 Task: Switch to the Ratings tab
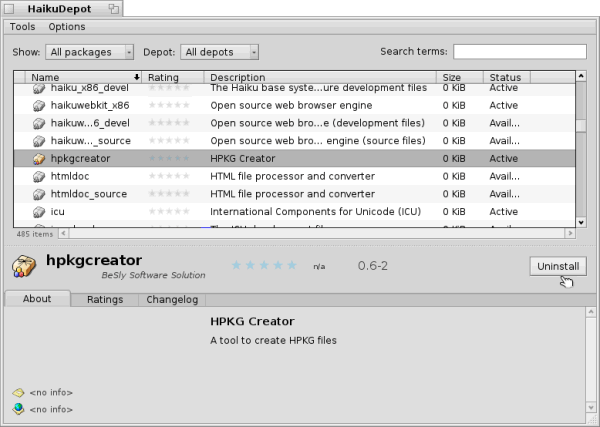(105, 299)
